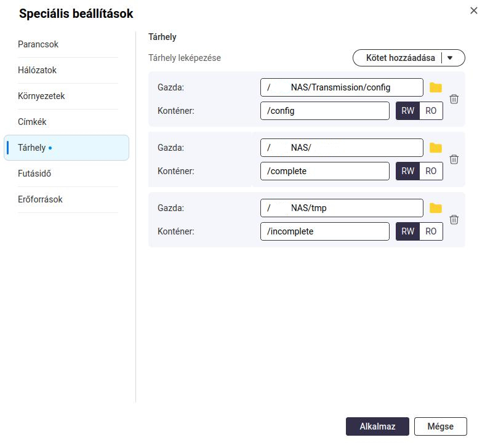
Task: Set /complete mapping to RO
Action: pos(431,171)
